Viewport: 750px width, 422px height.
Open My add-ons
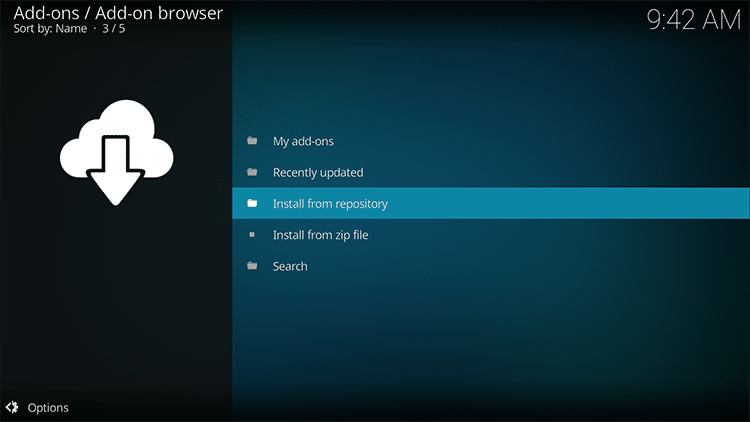pos(303,141)
